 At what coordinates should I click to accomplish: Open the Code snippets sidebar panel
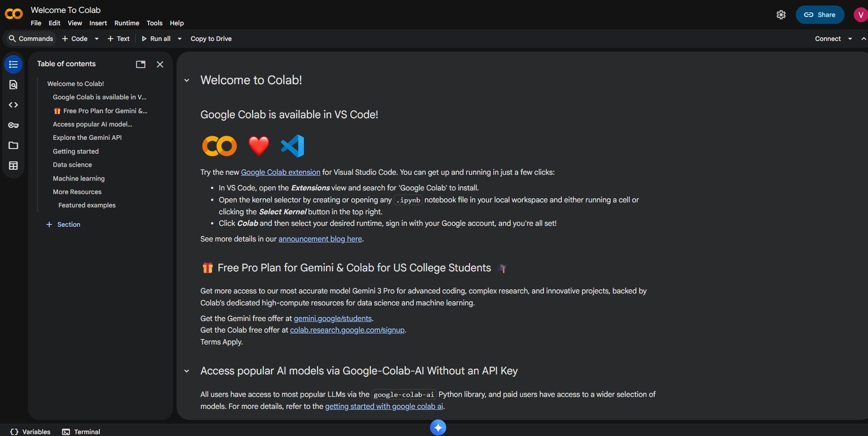click(13, 105)
